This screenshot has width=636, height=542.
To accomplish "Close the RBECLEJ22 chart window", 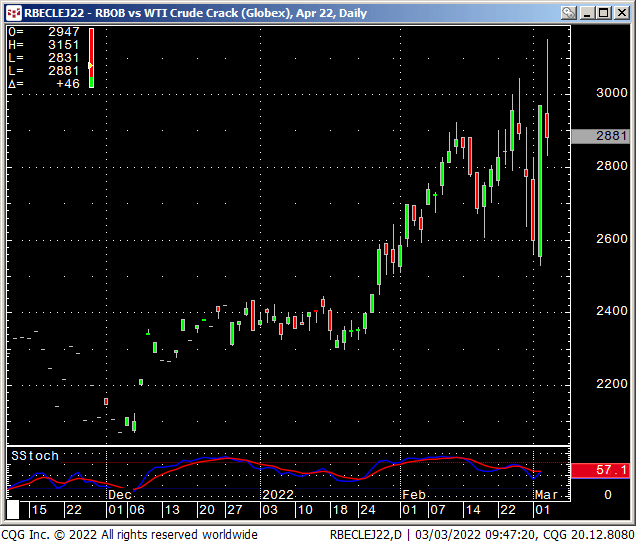I will [x=621, y=13].
